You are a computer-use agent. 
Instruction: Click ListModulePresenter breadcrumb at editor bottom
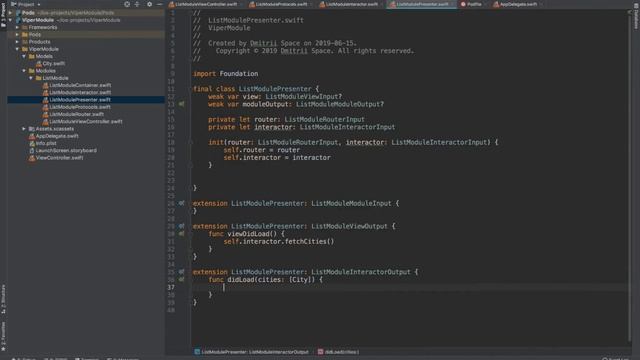click(x=251, y=351)
